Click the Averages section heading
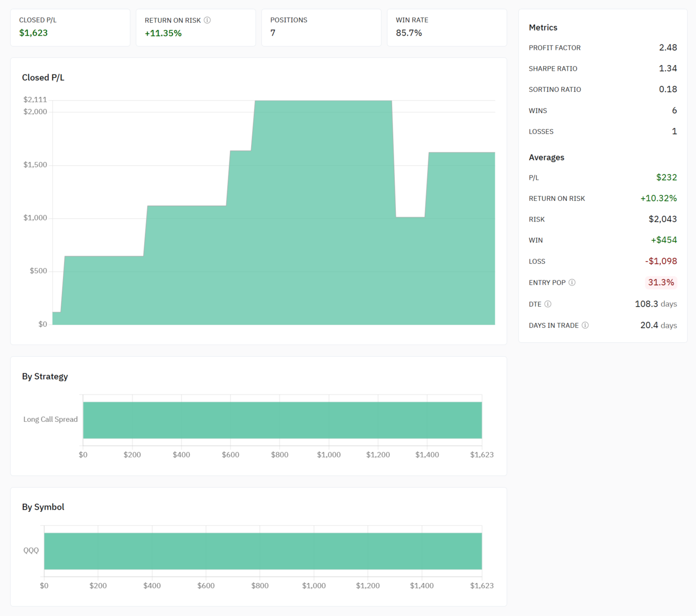 click(546, 157)
